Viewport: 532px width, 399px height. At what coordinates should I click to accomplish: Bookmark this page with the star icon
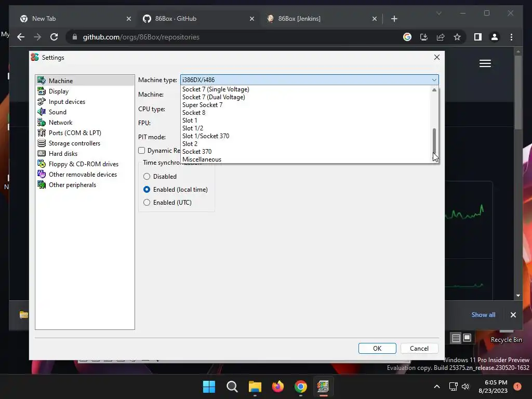457,37
